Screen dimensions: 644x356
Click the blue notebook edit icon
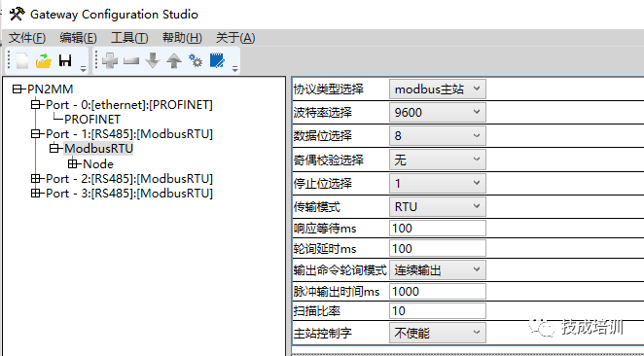(x=217, y=60)
